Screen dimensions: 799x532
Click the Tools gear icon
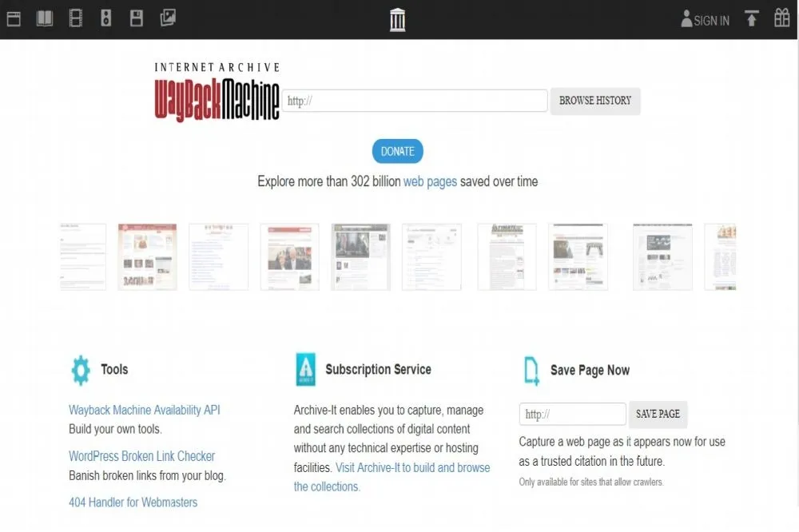pyautogui.click(x=81, y=370)
